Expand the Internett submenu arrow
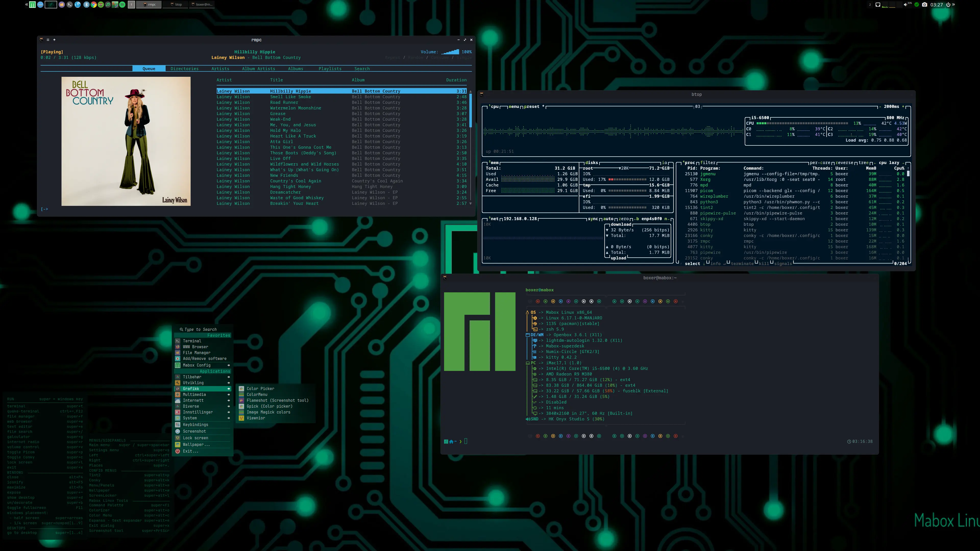Viewport: 980px width, 551px height. pyautogui.click(x=229, y=400)
